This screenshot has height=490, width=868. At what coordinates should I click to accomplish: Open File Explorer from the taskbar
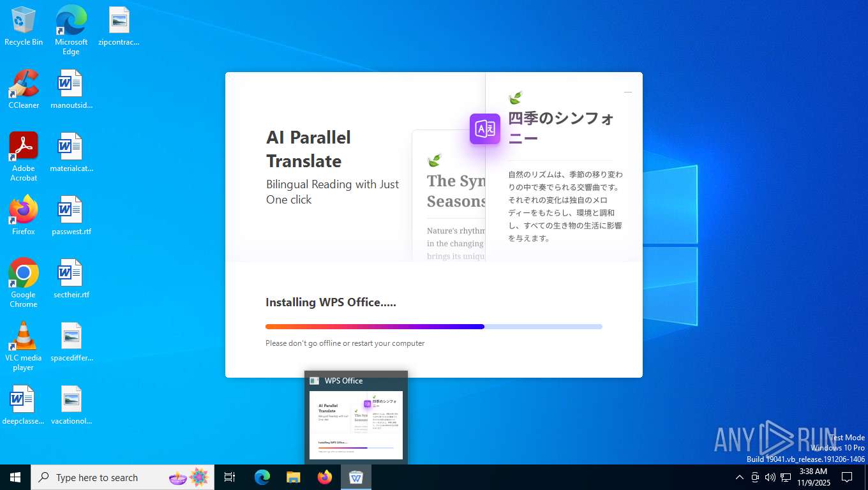tap(294, 477)
